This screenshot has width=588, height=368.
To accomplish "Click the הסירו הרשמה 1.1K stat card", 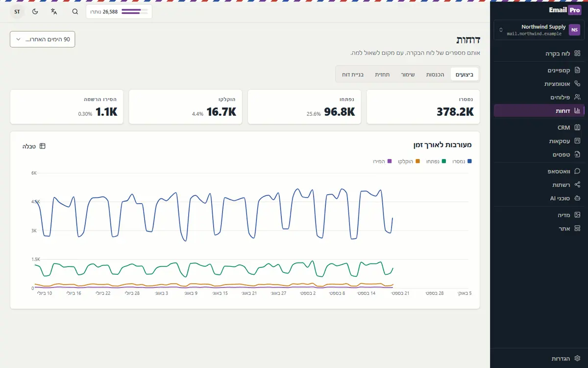I will [x=67, y=107].
